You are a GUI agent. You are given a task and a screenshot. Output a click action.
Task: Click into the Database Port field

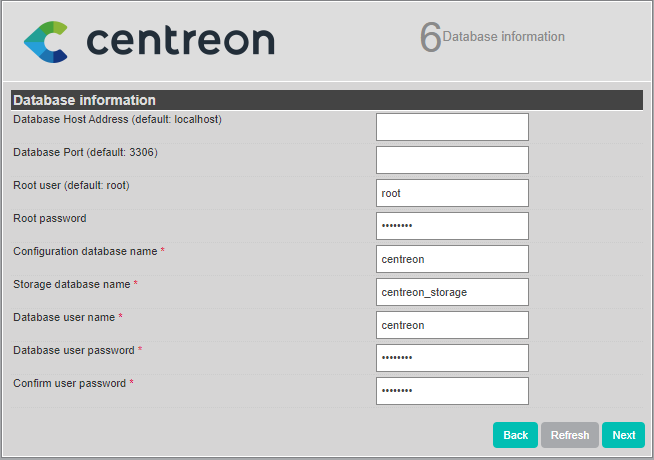point(452,160)
